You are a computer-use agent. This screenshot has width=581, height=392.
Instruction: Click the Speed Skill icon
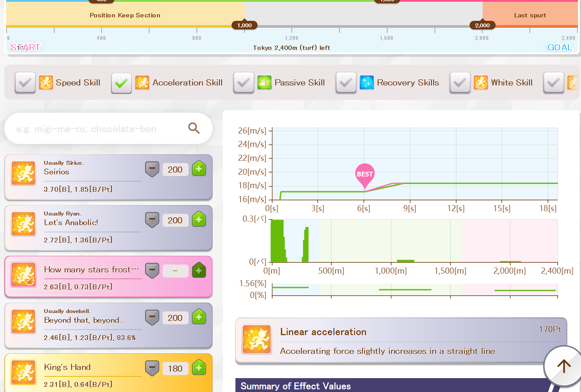pyautogui.click(x=46, y=82)
